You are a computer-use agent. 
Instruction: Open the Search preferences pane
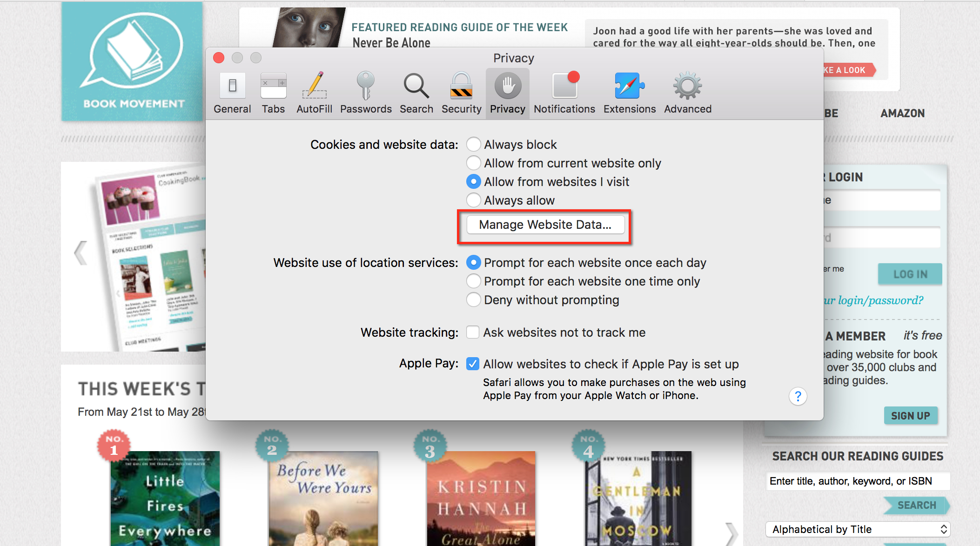coord(416,93)
